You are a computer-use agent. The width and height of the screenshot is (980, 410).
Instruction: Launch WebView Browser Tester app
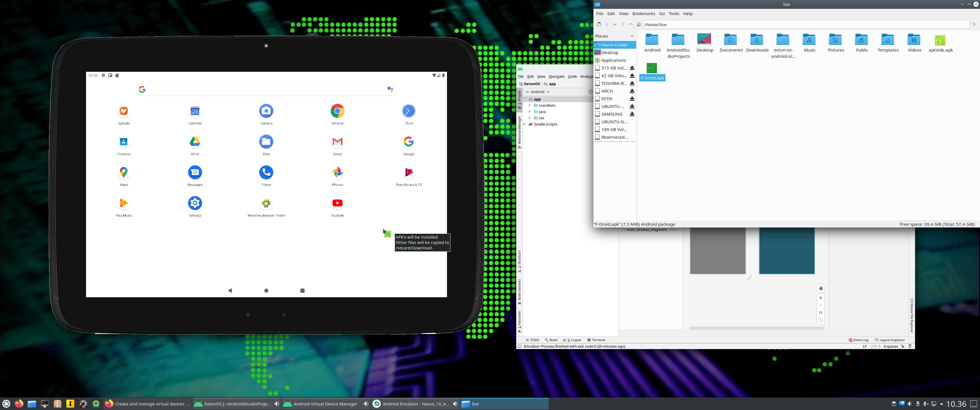coord(266,204)
